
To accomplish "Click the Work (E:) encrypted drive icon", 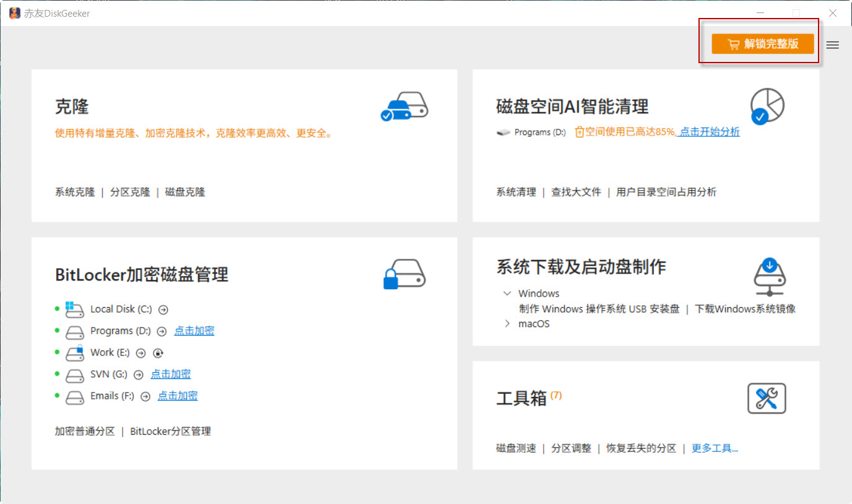I will point(75,353).
